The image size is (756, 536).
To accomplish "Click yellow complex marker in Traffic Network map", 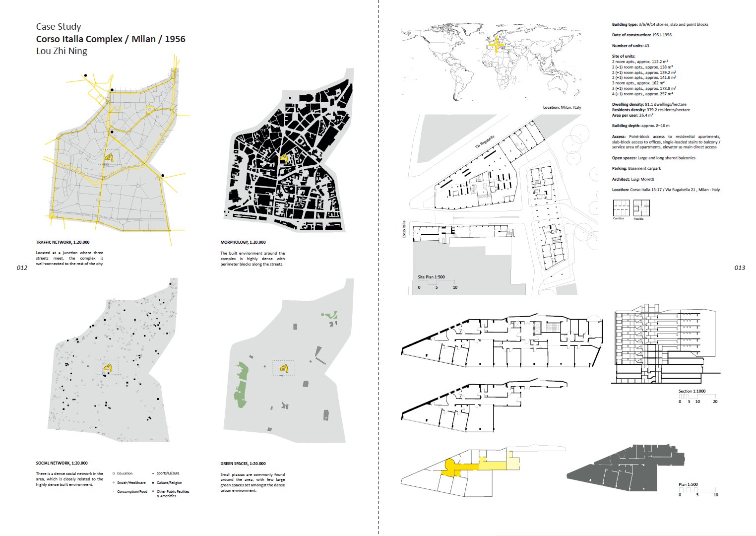I will pyautogui.click(x=109, y=158).
